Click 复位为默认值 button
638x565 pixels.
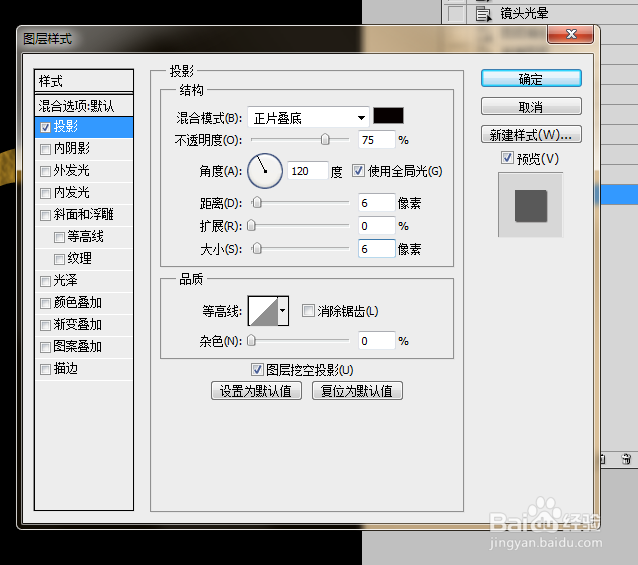[x=357, y=391]
